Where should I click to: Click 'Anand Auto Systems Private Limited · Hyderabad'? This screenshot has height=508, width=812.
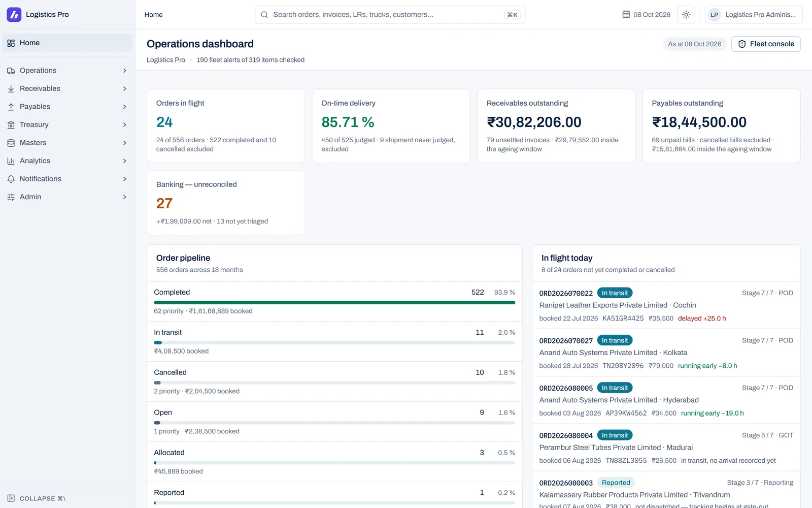pyautogui.click(x=619, y=400)
